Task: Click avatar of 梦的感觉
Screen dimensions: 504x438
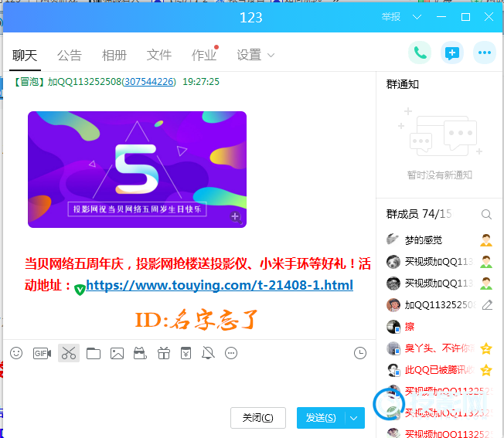Action: pyautogui.click(x=393, y=239)
